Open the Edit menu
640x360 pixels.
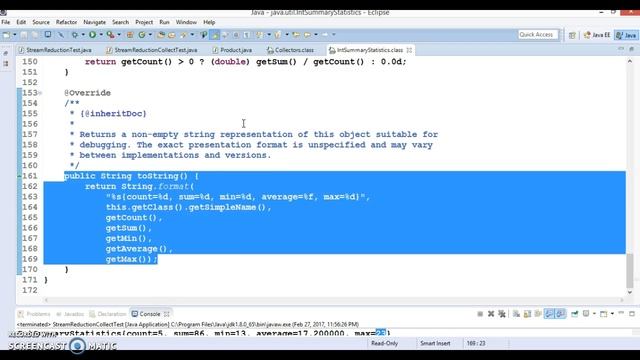[x=21, y=22]
